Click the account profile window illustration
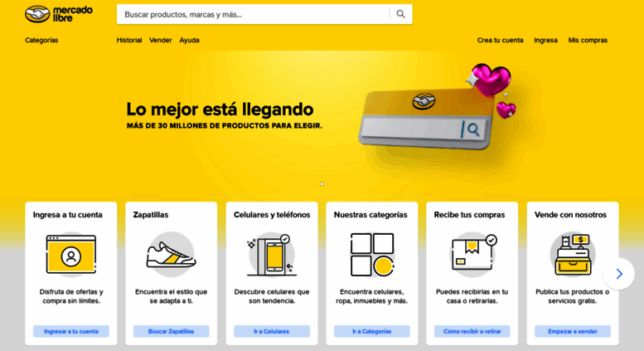 click(x=71, y=255)
